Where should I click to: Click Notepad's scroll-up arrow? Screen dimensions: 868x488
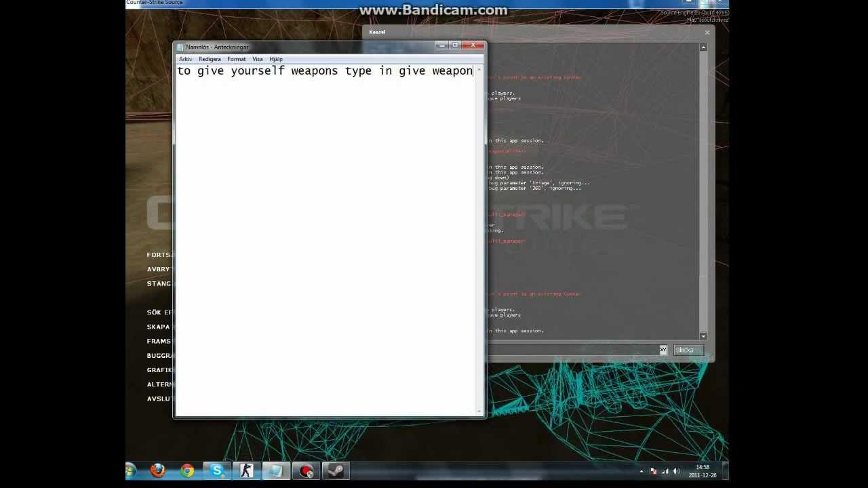tap(479, 68)
